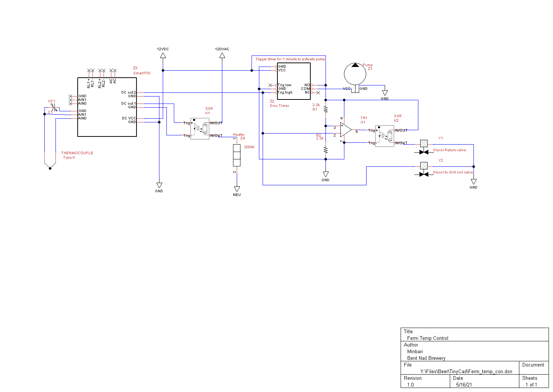Select the R2 2.2k resistor
The width and height of the screenshot is (553, 392).
326,150
